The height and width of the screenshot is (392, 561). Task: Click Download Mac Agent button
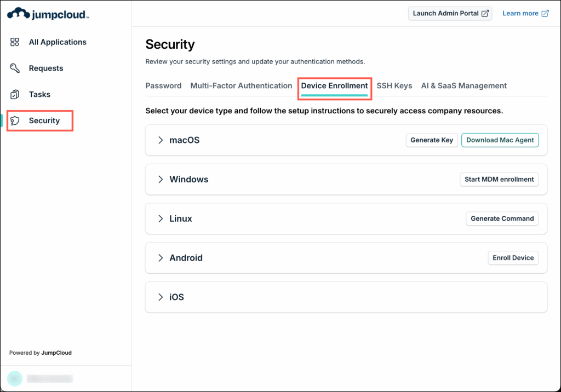click(x=500, y=140)
